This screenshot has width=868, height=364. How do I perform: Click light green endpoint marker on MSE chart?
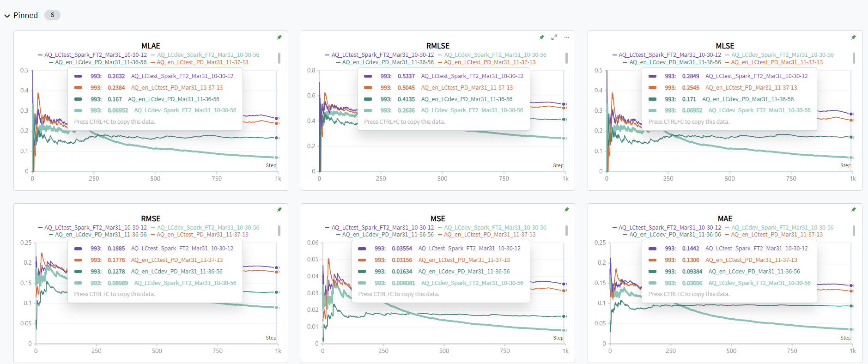pos(564,330)
